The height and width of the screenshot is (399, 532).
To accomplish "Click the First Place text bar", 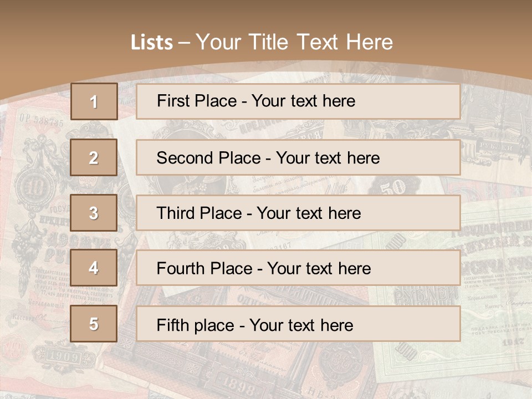I will tap(298, 101).
